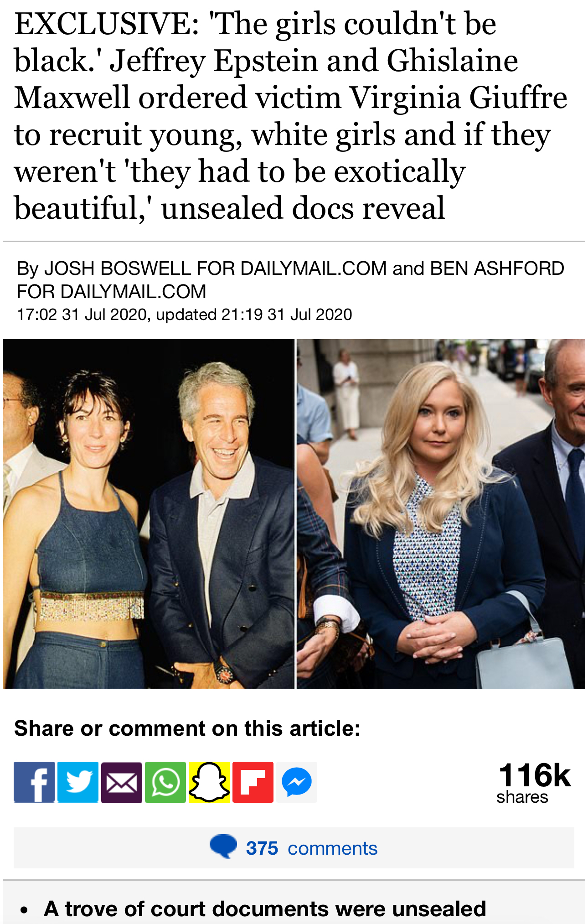This screenshot has width=588, height=924.
Task: Share article on WhatsApp
Action: 165,782
